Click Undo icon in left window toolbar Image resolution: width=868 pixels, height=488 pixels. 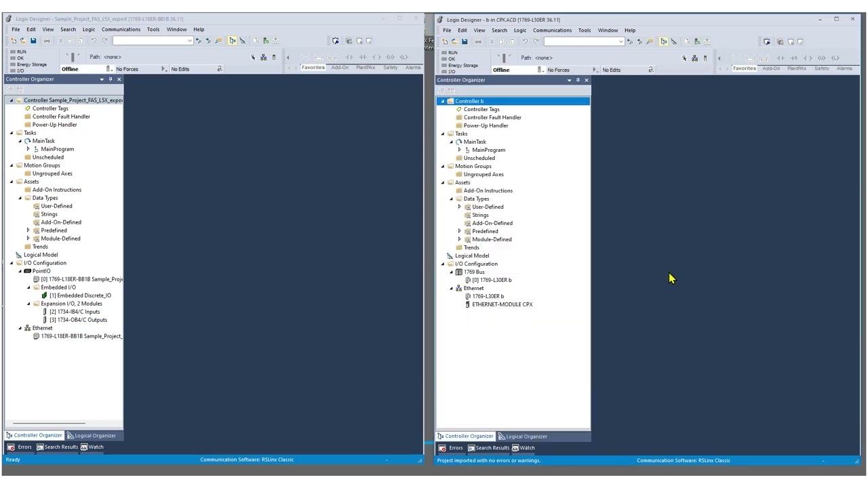click(94, 41)
